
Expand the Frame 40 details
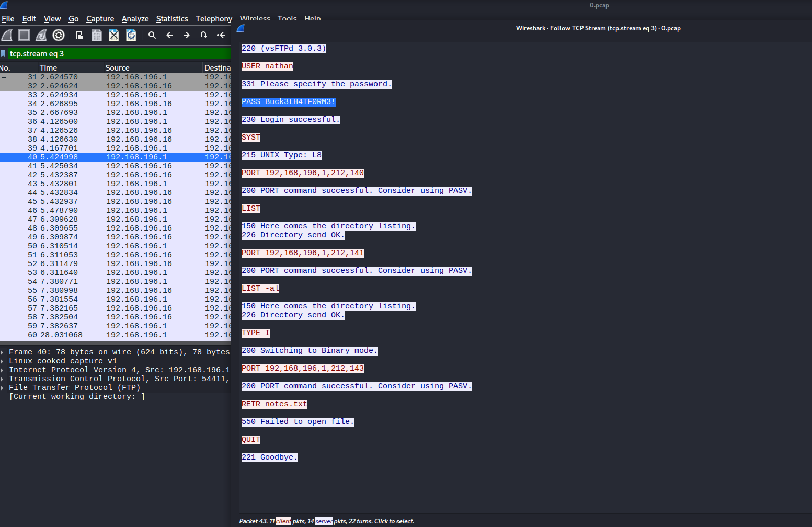[4, 352]
